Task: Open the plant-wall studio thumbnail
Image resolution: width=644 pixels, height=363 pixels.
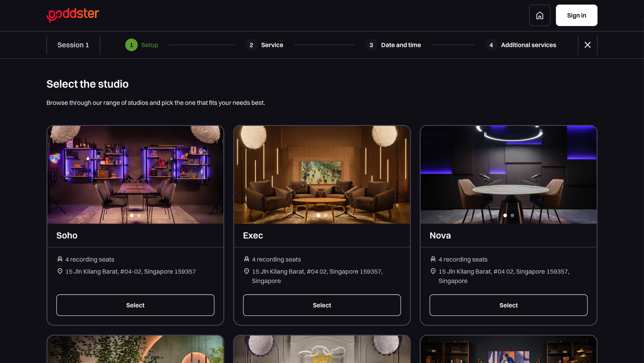Action: pos(135,349)
